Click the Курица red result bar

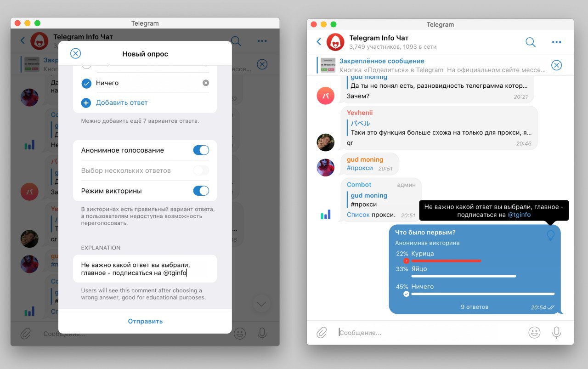(446, 261)
